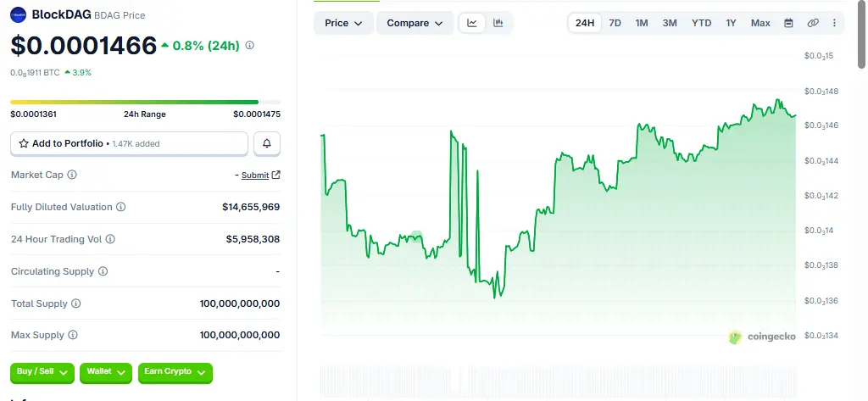This screenshot has height=401, width=868.
Task: Click the chart timeline navigator strip
Action: click(x=559, y=381)
